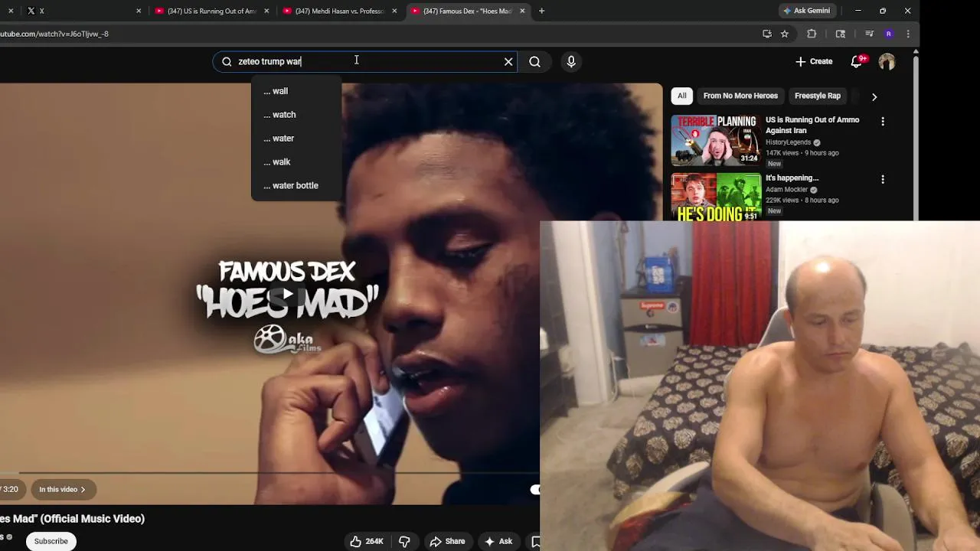Screen dimensions: 980x551
Task: Open the Adam Mockler channel link
Action: coord(787,190)
